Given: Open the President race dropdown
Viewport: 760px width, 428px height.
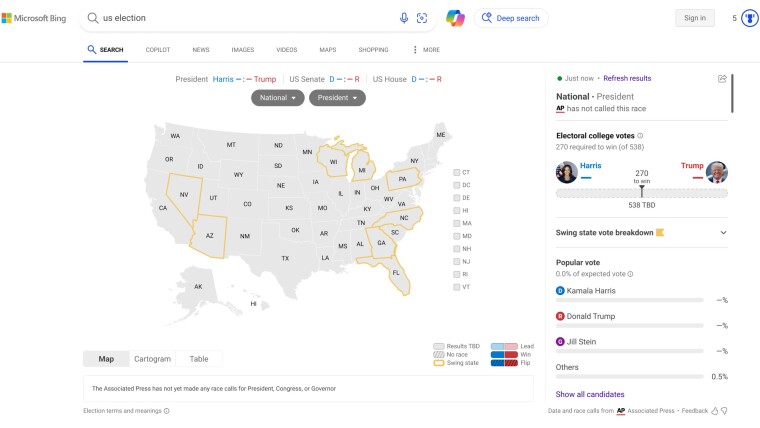Looking at the screenshot, I should [x=337, y=98].
